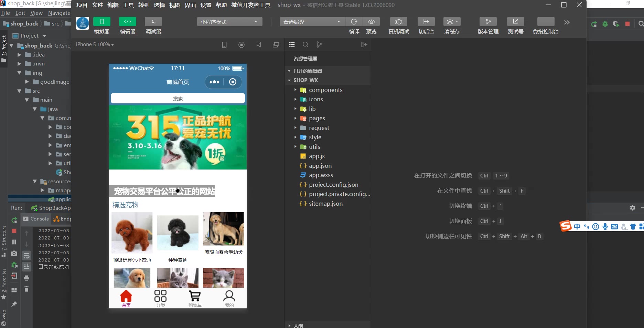Viewport: 644px width, 328px height.
Task: Click the cut to background (切后台) icon
Action: [x=426, y=22]
